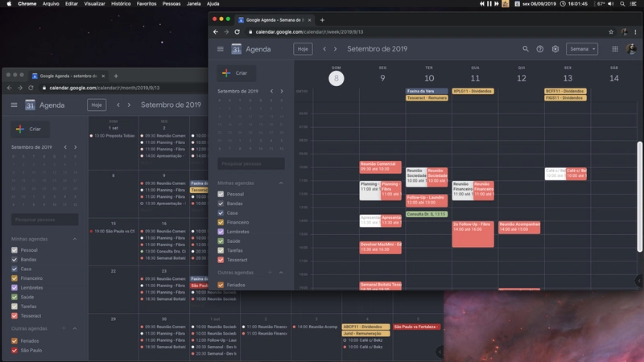The image size is (644, 362).
Task: Click Hoje button in front window
Action: [303, 49]
